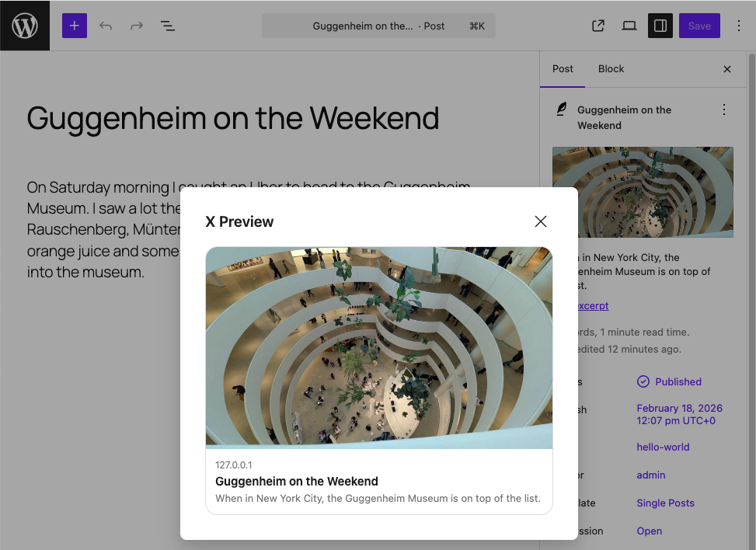Image resolution: width=756 pixels, height=550 pixels.
Task: Close the X Preview dialog
Action: click(541, 221)
